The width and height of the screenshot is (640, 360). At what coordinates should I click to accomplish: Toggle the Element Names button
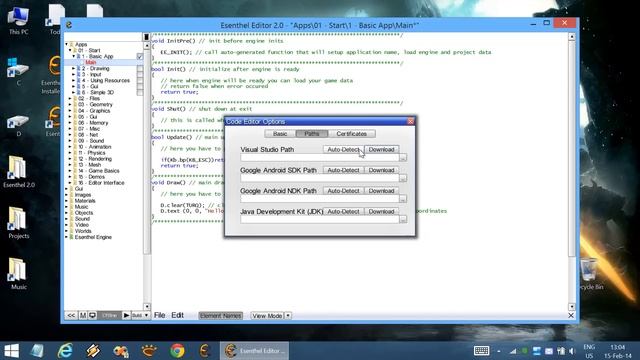(220, 316)
